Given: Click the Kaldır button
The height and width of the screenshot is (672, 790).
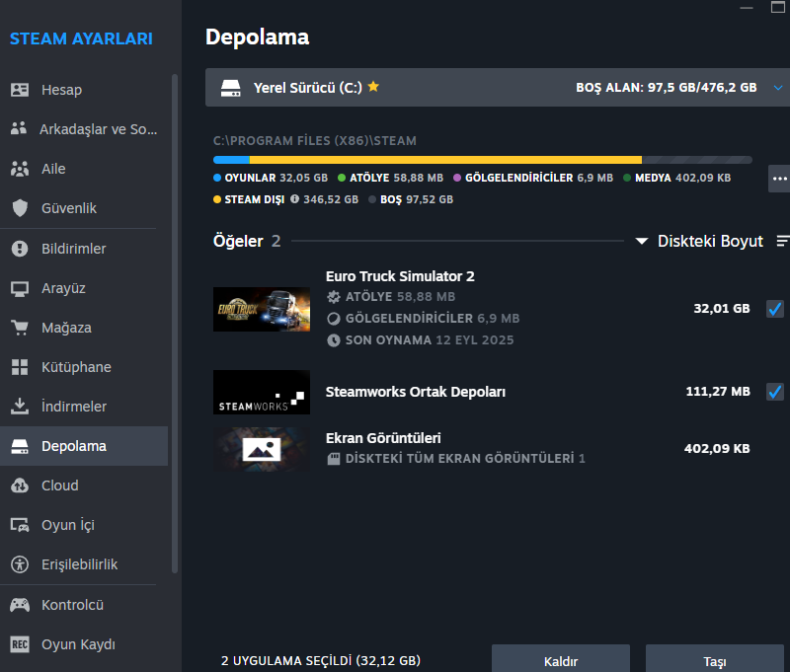Looking at the screenshot, I should (561, 660).
